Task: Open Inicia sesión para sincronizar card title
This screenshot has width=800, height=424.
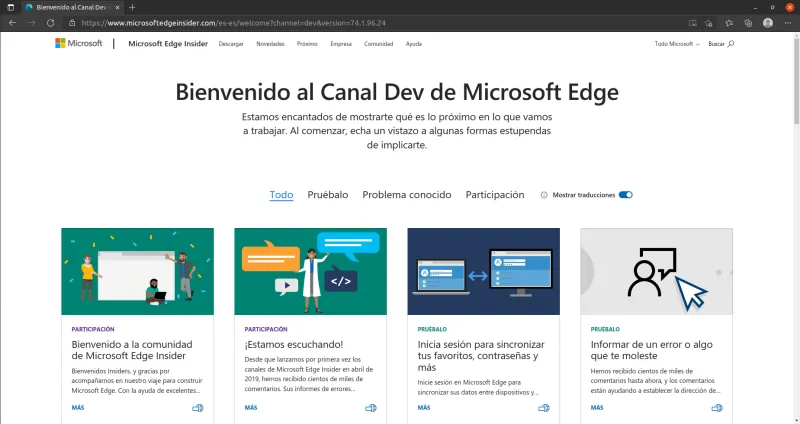Action: pos(481,356)
